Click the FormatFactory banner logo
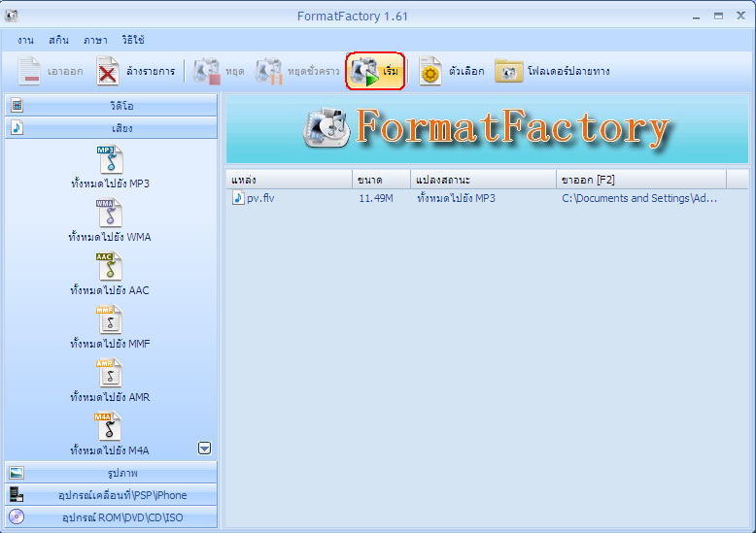 [487, 128]
